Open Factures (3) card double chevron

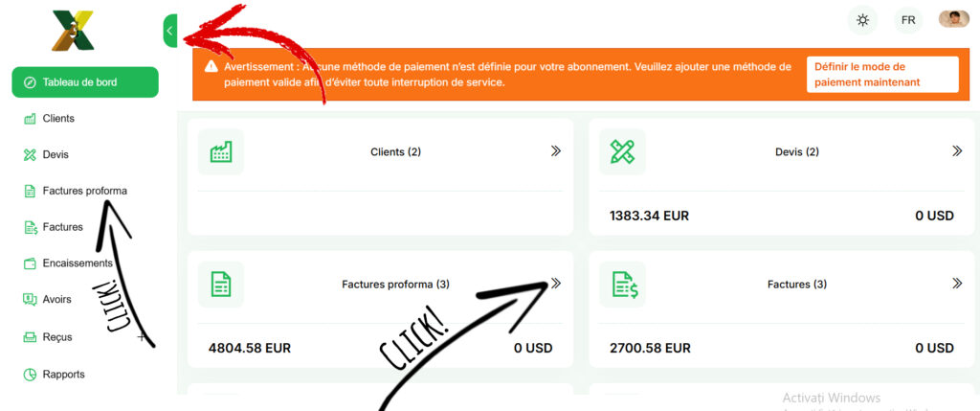point(957,284)
